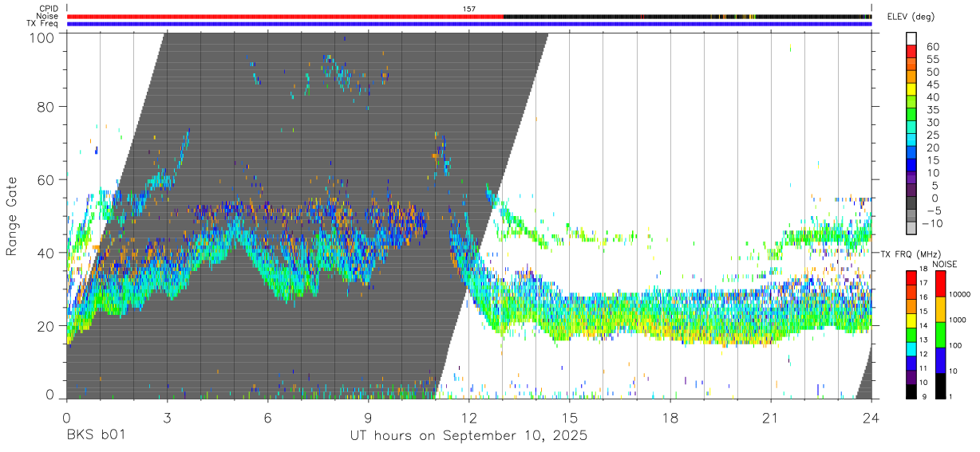Screen dimensions: 980x452
Task: Click the UT hour tick label 18
Action: [670, 417]
